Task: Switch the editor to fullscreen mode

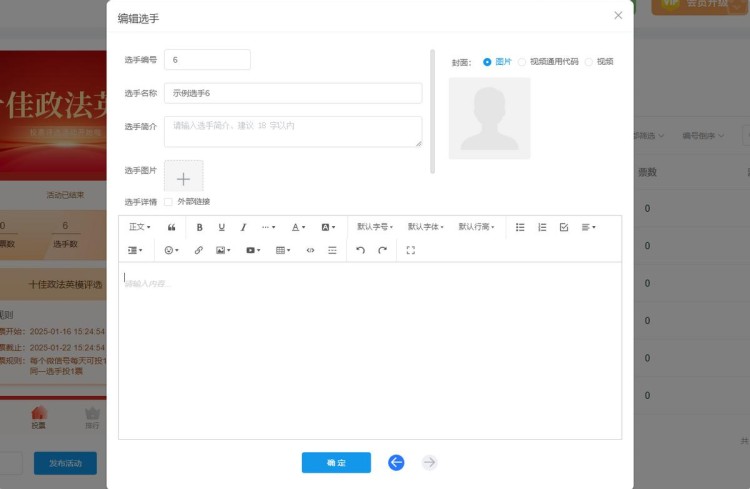Action: point(410,250)
